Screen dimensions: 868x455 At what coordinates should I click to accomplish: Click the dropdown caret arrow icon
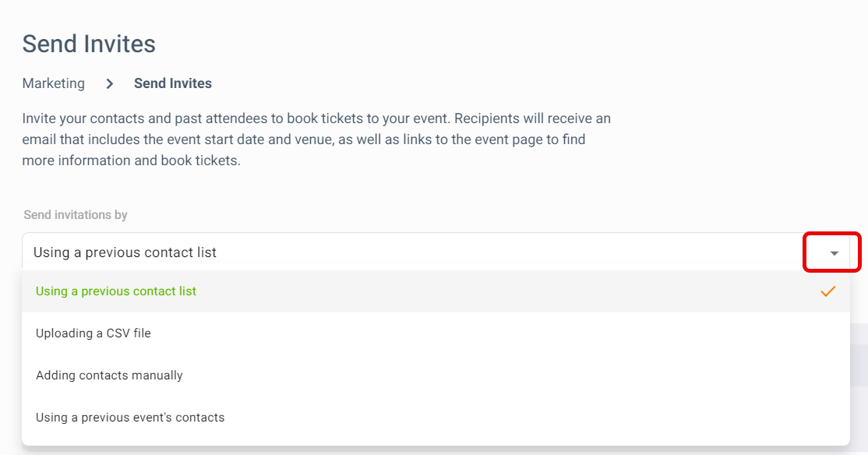tap(834, 253)
